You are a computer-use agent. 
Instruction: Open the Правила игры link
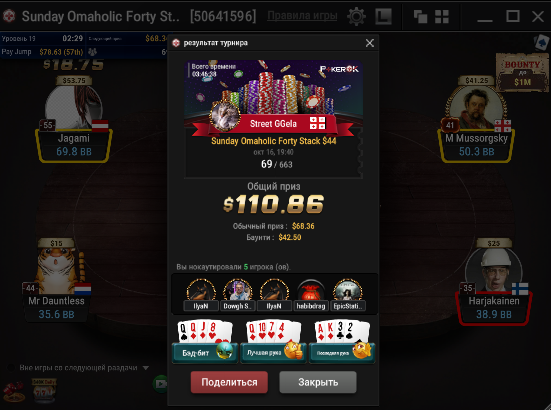302,16
